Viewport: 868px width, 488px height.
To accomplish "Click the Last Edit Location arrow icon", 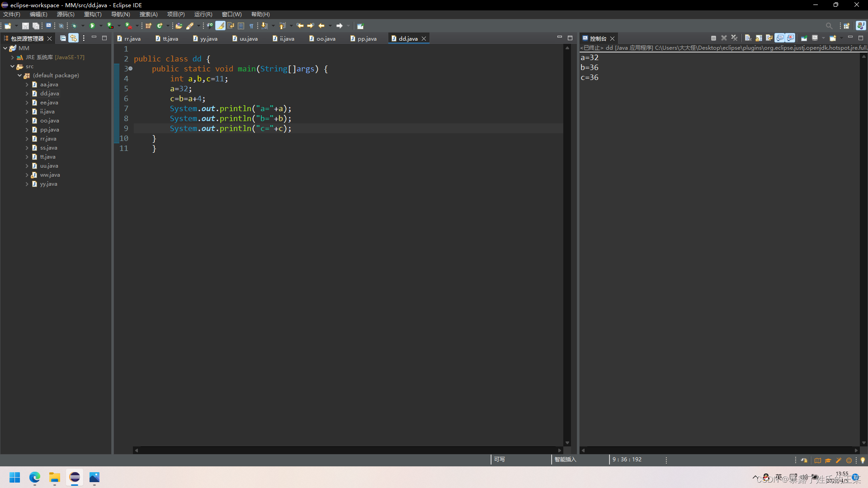I will (300, 26).
